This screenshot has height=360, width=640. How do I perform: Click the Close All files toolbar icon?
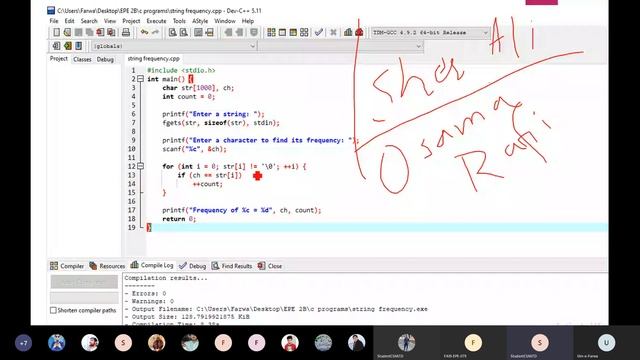pyautogui.click(x=111, y=32)
